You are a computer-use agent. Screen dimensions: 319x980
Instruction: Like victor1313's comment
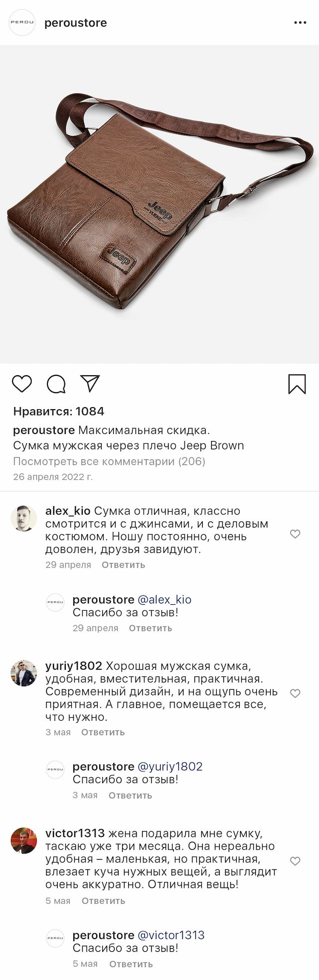point(295,861)
